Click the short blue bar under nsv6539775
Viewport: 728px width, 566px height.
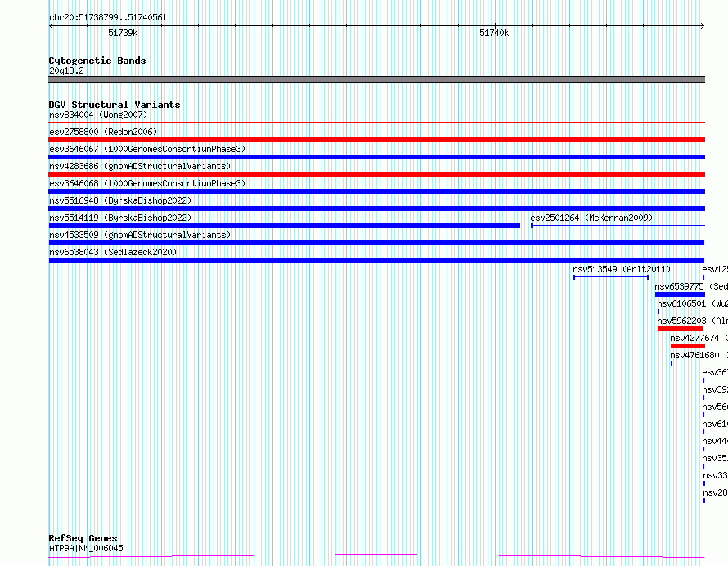click(680, 294)
